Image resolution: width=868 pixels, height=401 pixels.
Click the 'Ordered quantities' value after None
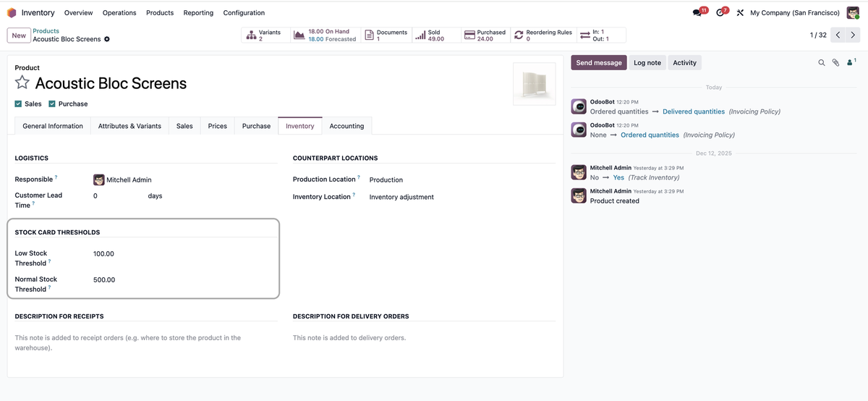(x=650, y=135)
